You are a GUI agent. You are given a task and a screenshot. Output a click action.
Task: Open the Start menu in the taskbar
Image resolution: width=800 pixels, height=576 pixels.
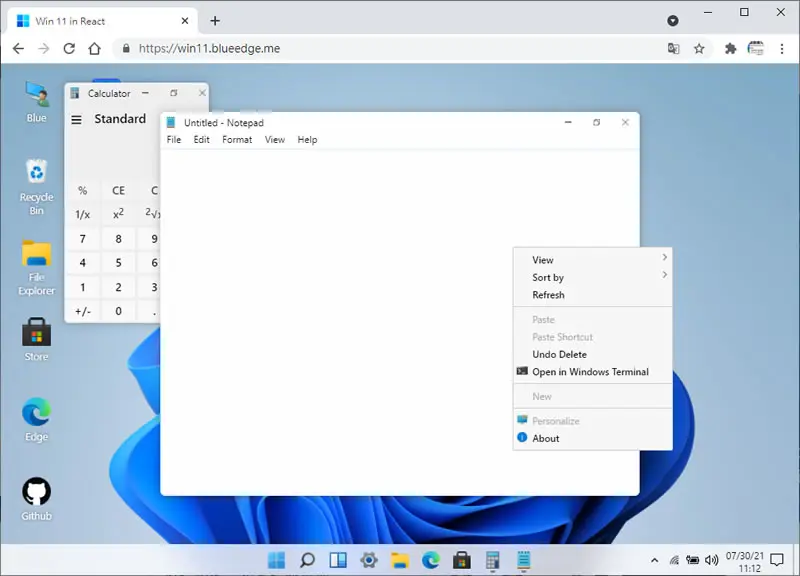coord(277,560)
